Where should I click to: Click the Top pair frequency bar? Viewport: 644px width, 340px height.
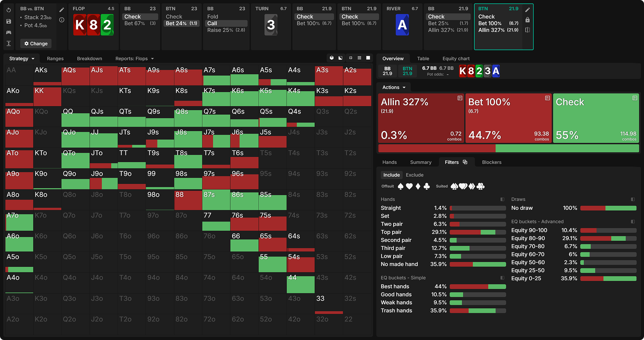point(477,232)
